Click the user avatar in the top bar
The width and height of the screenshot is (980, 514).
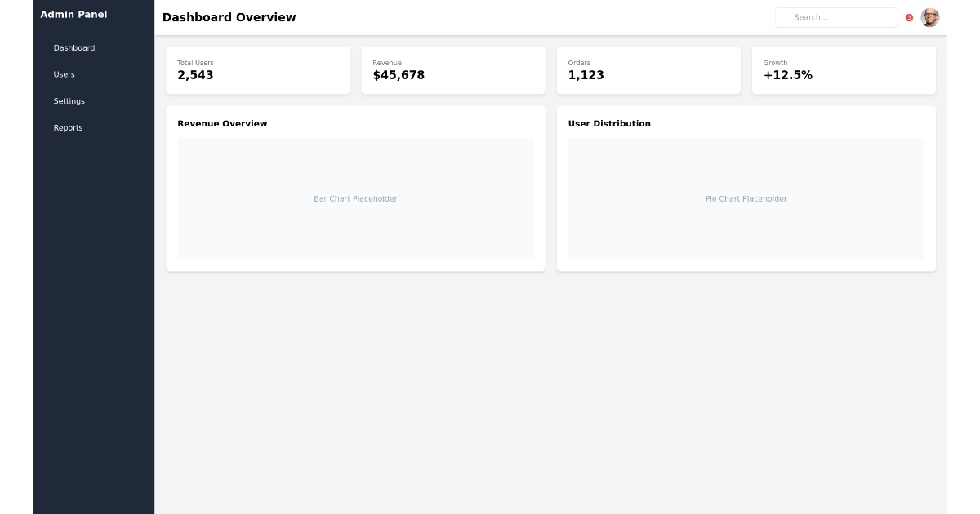929,17
